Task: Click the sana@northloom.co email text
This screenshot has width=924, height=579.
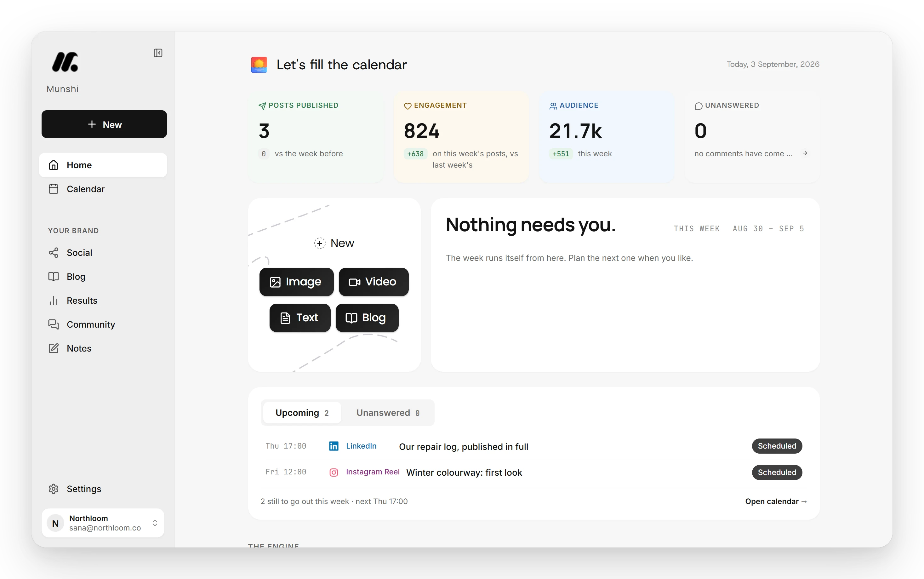Action: click(105, 528)
